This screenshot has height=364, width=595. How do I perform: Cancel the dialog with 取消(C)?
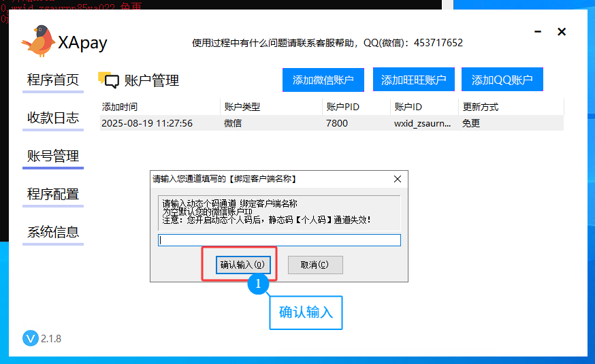click(315, 265)
